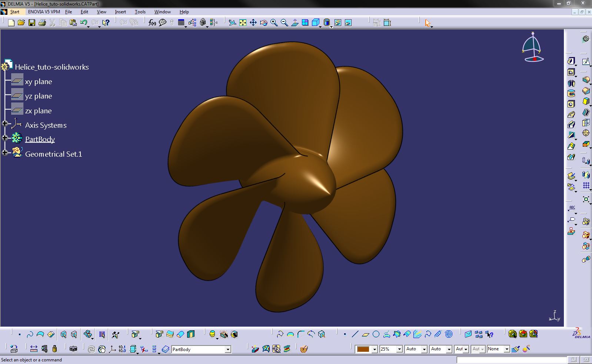The width and height of the screenshot is (592, 364).
Task: Activate Fly mode airplane icon
Action: point(232,23)
